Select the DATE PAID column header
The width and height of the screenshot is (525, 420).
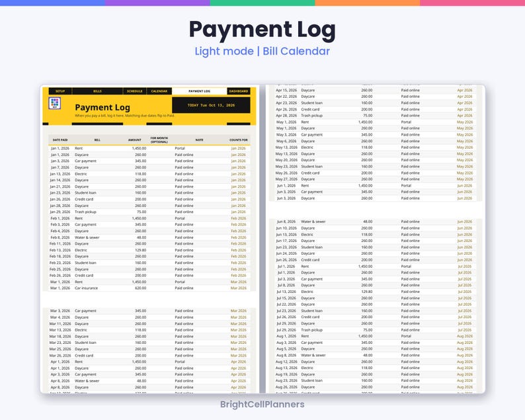[60, 140]
